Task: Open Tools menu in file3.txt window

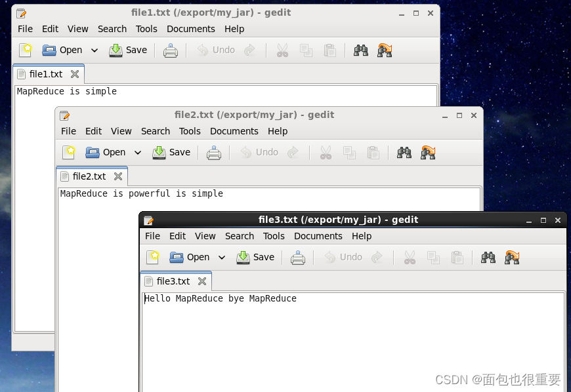Action: click(274, 236)
